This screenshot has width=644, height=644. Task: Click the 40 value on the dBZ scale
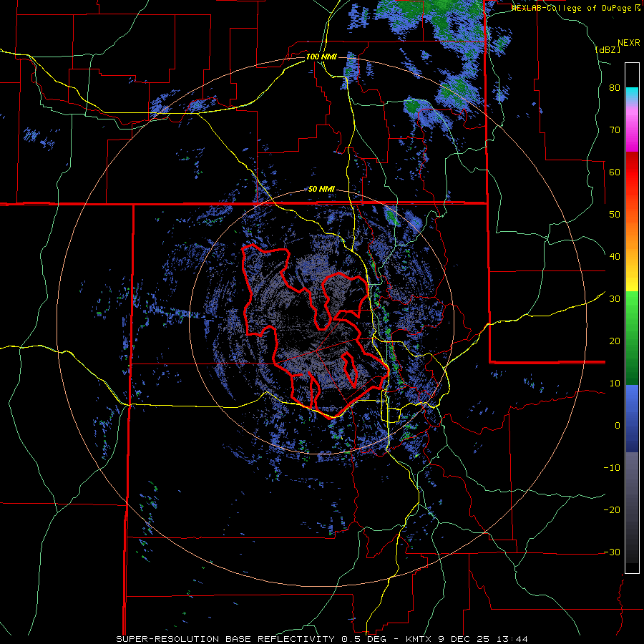615,257
